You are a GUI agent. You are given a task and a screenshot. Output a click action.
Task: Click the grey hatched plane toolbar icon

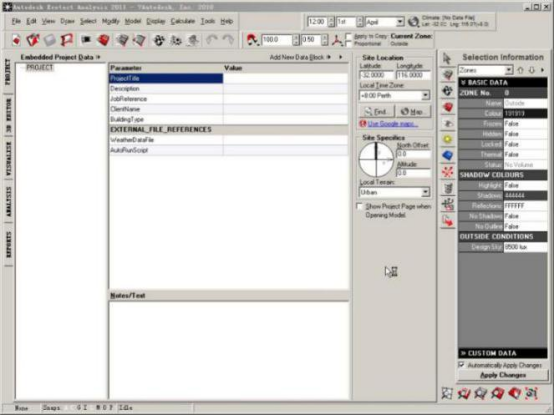tap(122, 40)
